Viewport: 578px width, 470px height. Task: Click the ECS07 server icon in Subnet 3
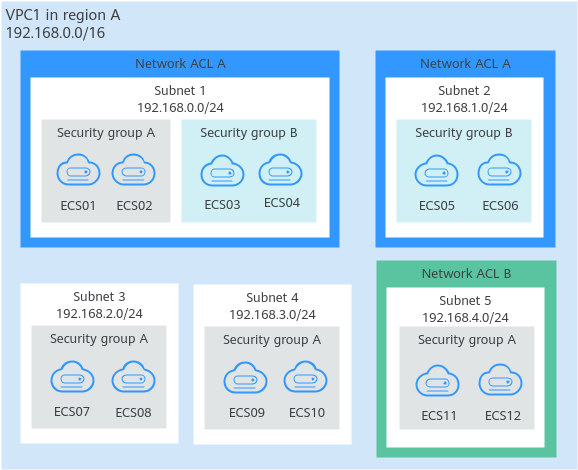tap(72, 377)
